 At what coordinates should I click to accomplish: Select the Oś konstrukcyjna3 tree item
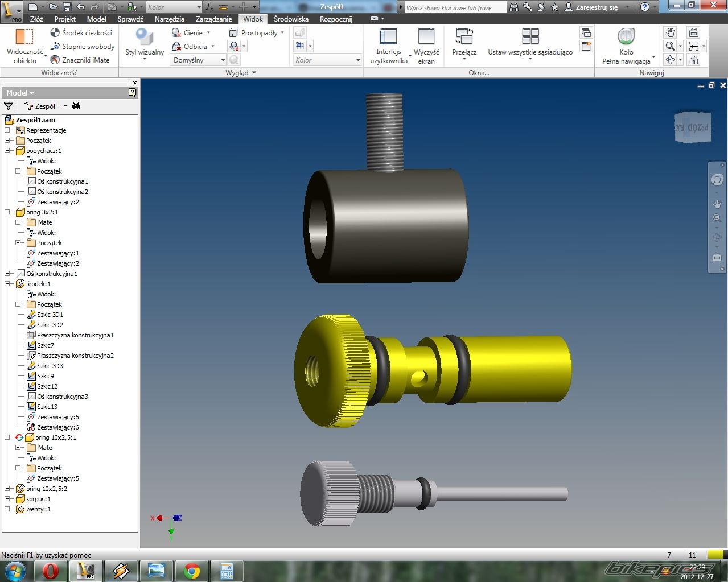click(63, 397)
